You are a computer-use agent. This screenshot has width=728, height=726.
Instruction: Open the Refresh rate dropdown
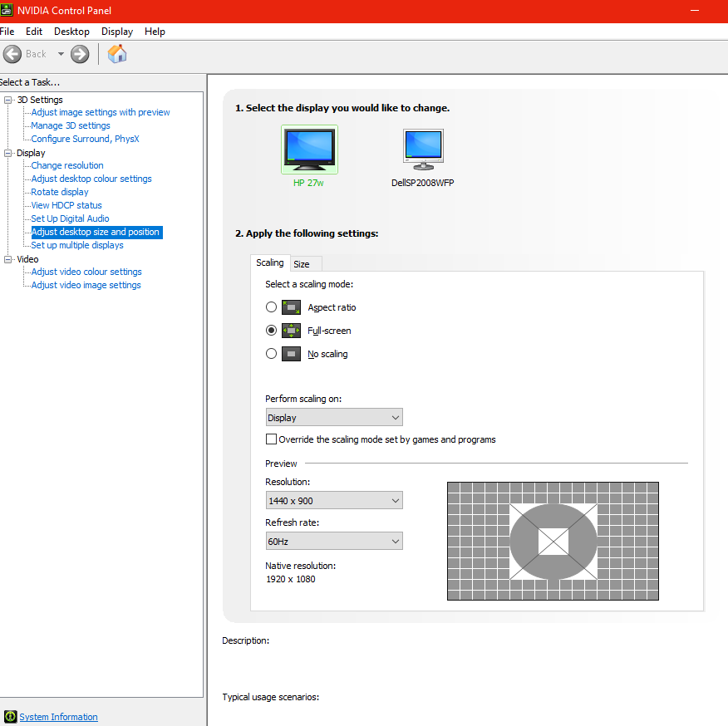tap(334, 542)
